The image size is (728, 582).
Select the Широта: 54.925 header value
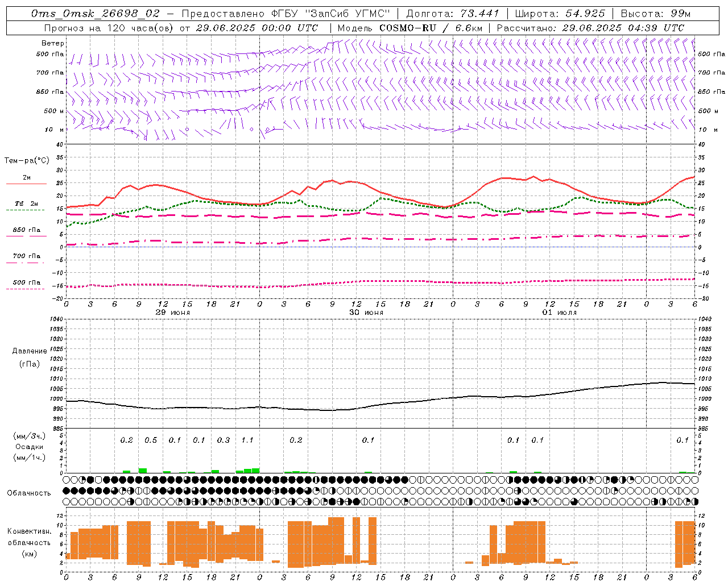[x=560, y=14]
